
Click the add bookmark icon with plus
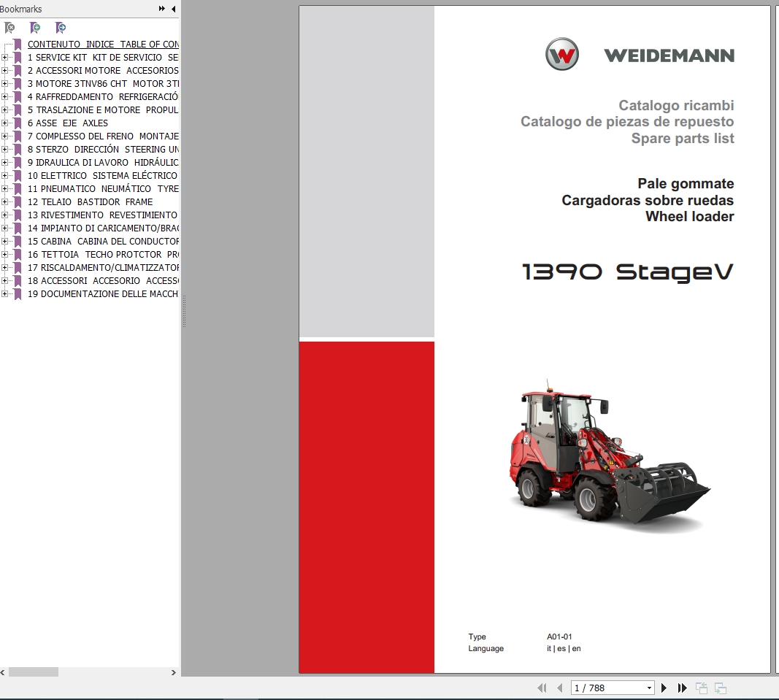coord(35,28)
